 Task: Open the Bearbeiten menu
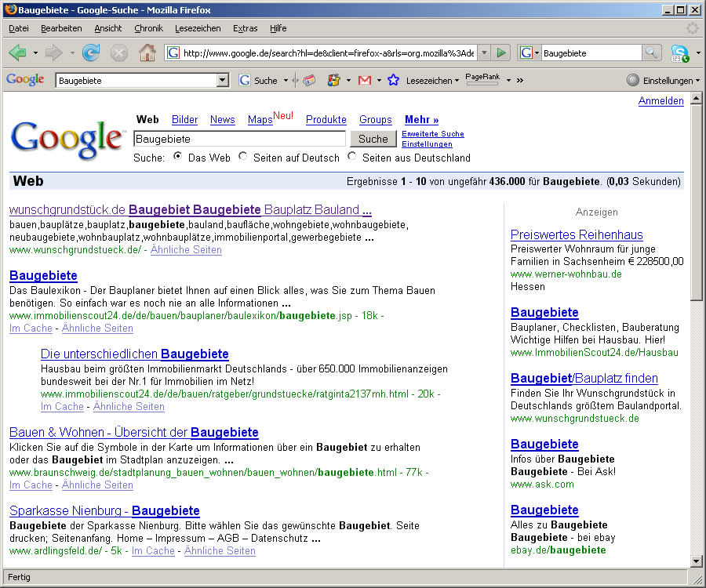tap(61, 28)
